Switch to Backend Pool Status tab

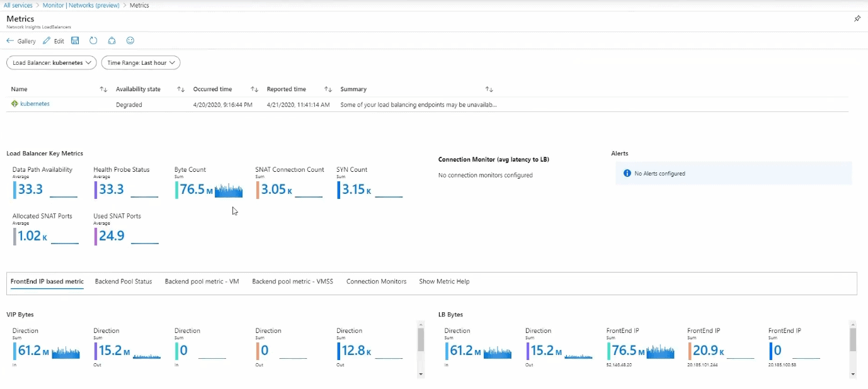(x=123, y=282)
